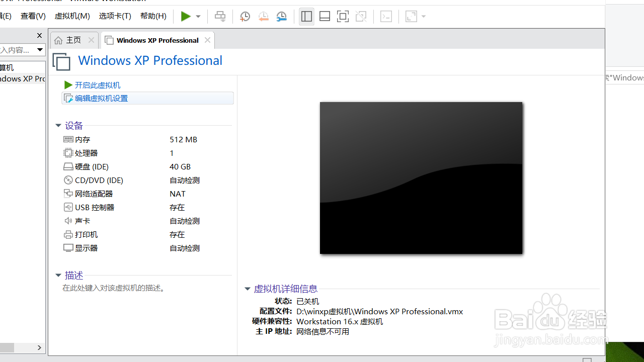Click the 512 MB memory value
Screen dimensions: 644x362
click(x=183, y=140)
